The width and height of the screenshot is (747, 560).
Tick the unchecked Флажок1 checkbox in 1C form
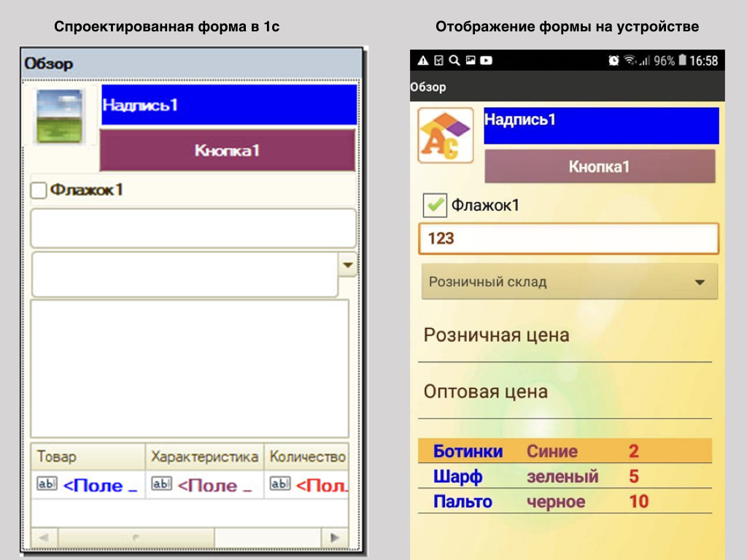39,190
